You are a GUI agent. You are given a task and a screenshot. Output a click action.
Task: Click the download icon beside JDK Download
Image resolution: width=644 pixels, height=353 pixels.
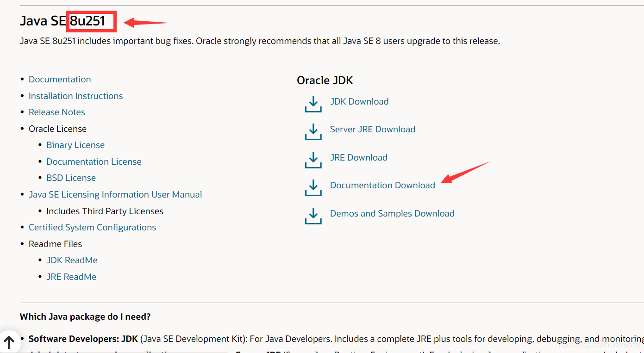pos(313,104)
